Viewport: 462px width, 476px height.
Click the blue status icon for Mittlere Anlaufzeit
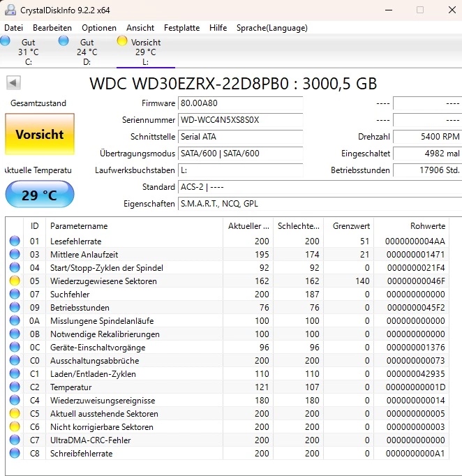pos(15,254)
